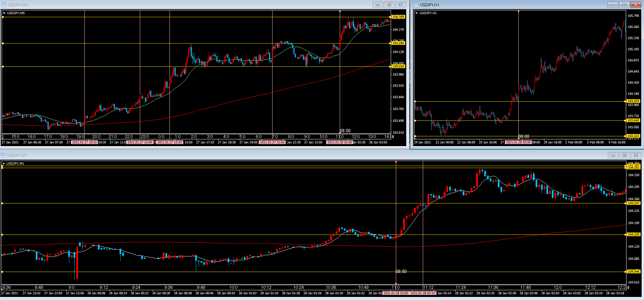Expand the USDJPY,H1 chart label triangle
This screenshot has height=300, width=644.
[417, 13]
